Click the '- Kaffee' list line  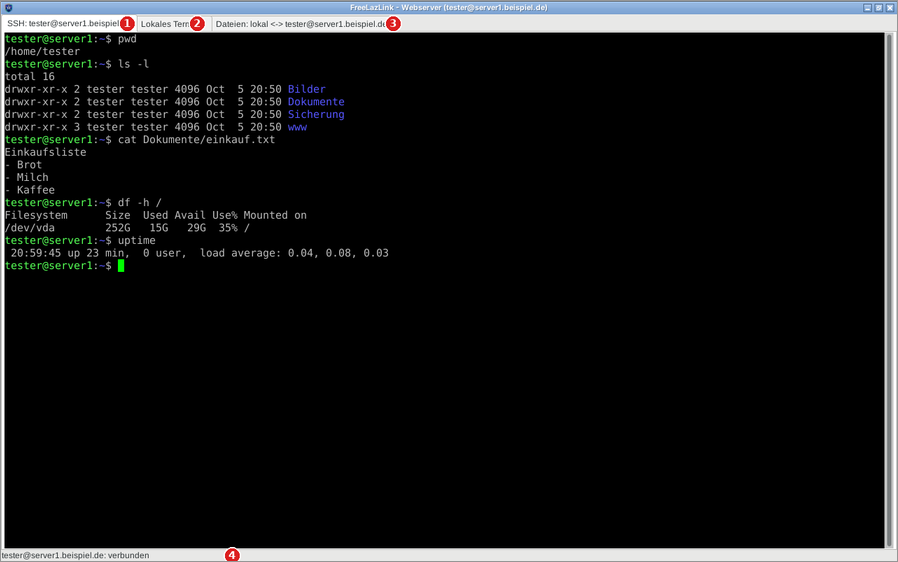[30, 190]
